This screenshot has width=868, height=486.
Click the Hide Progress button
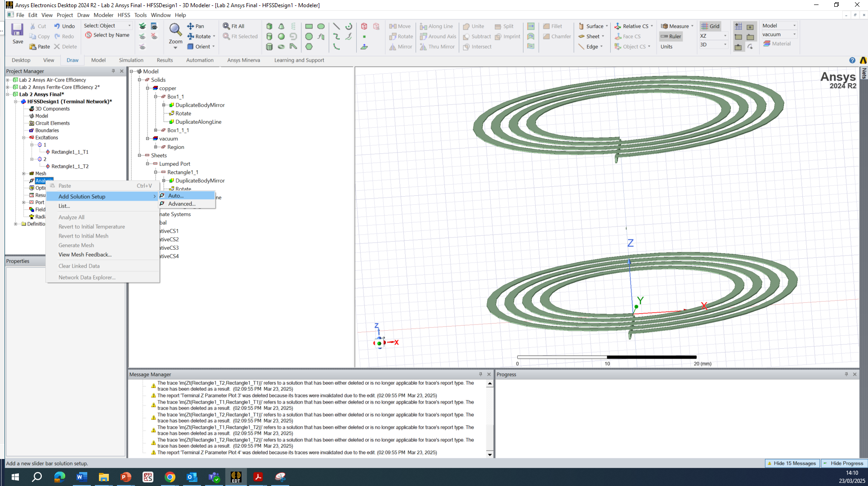(x=843, y=463)
